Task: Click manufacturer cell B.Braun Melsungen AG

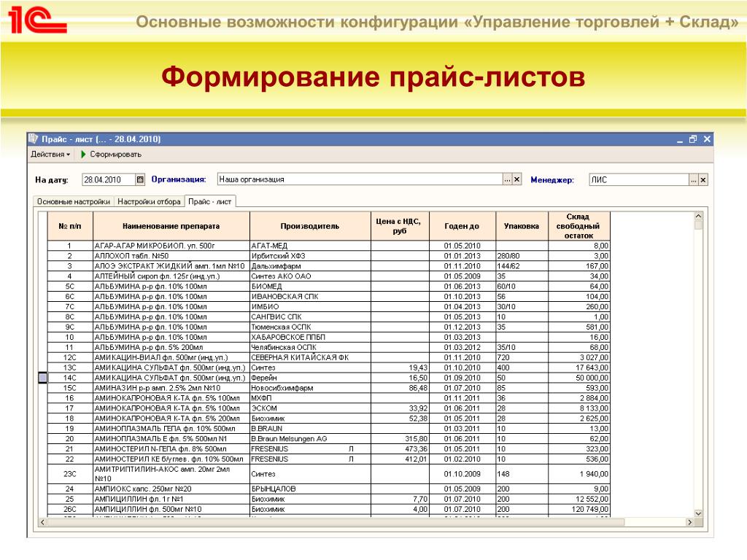Action: pos(310,438)
